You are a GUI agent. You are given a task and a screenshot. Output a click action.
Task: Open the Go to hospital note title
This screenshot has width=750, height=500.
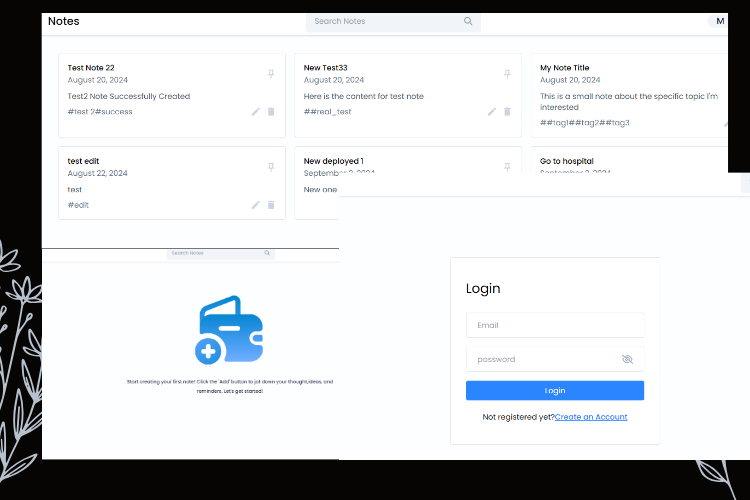pyautogui.click(x=566, y=161)
